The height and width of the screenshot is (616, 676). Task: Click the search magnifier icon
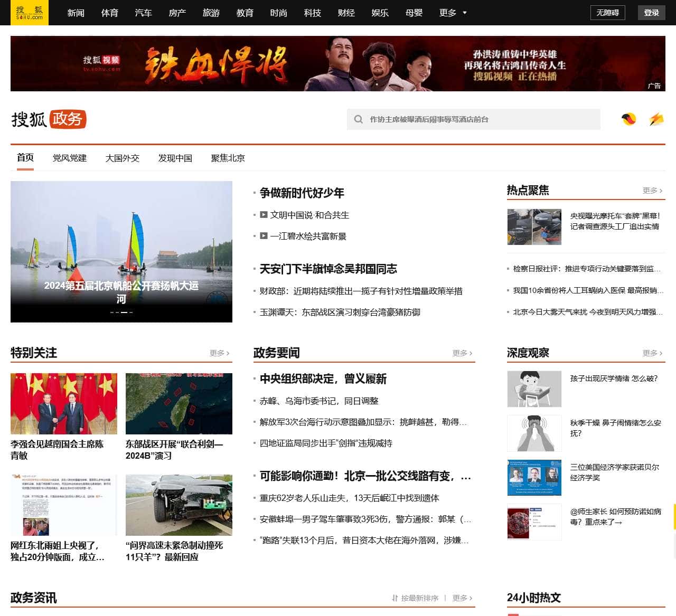[359, 119]
